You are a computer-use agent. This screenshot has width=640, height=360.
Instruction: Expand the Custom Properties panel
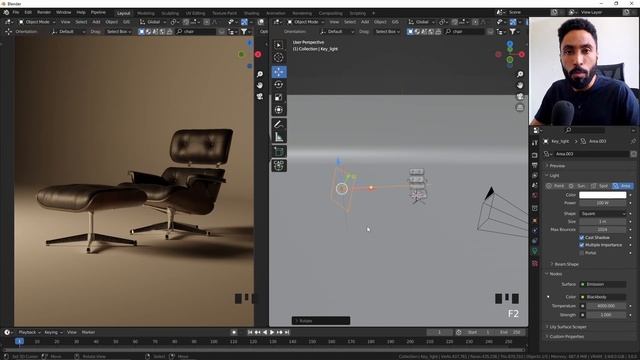(567, 337)
